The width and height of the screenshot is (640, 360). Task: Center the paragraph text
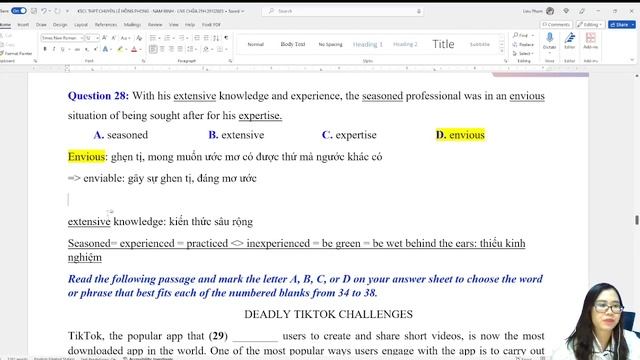pyautogui.click(x=162, y=49)
